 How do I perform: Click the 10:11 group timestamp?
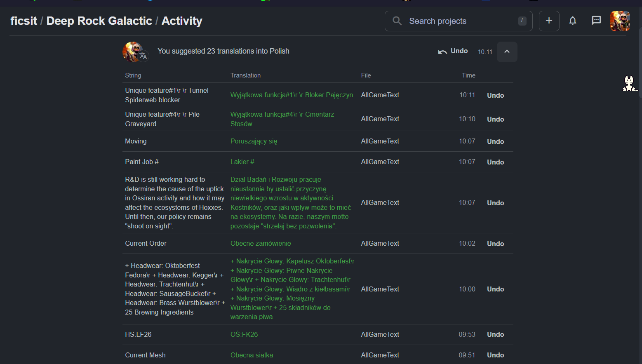point(485,52)
